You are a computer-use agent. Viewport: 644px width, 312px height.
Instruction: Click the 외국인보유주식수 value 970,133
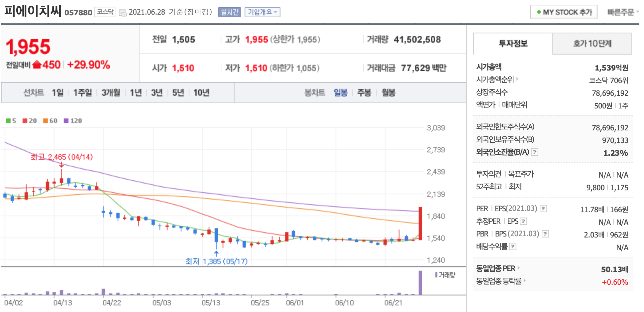pyautogui.click(x=615, y=140)
